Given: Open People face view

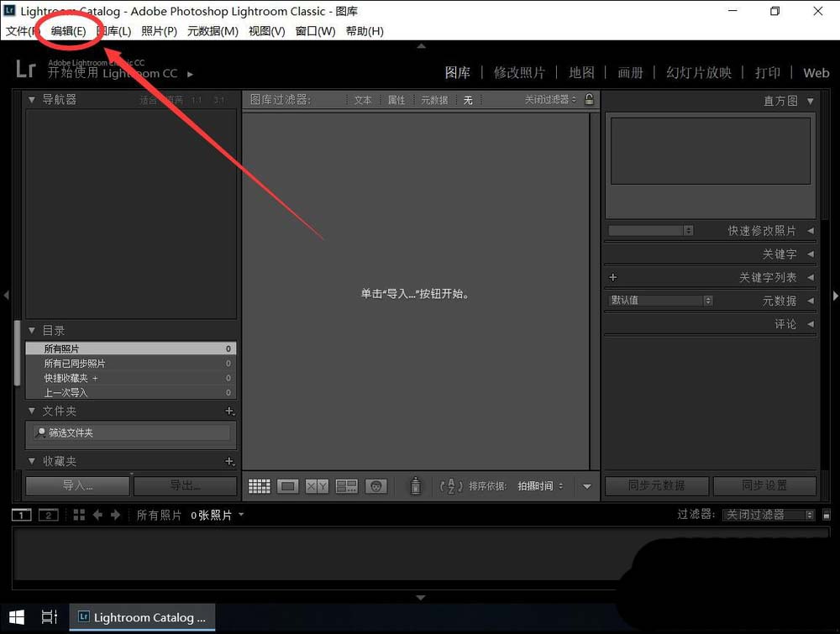Looking at the screenshot, I should pos(376,486).
